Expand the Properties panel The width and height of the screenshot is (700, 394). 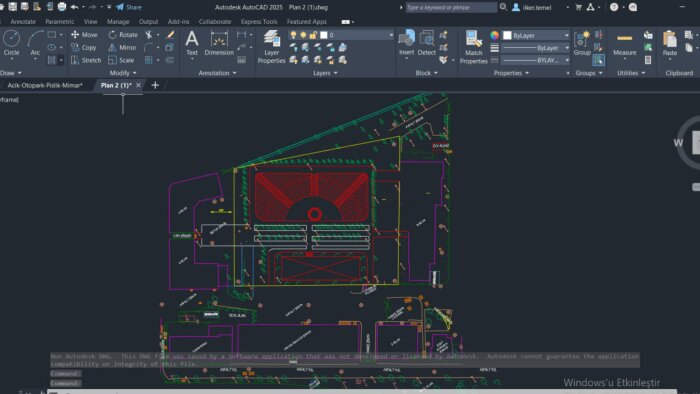click(x=511, y=73)
